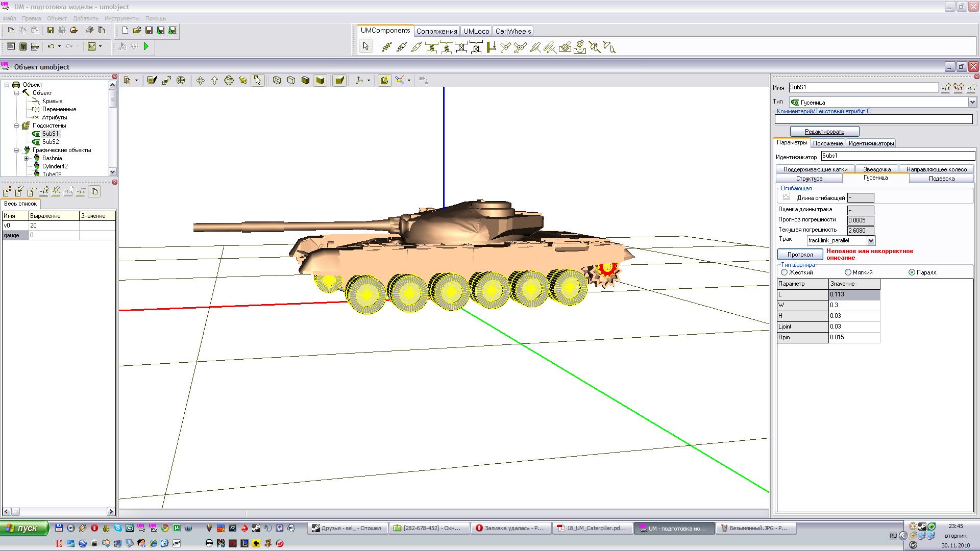This screenshot has height=551, width=980.
Task: Click the rotate view globe icon
Action: (x=229, y=81)
